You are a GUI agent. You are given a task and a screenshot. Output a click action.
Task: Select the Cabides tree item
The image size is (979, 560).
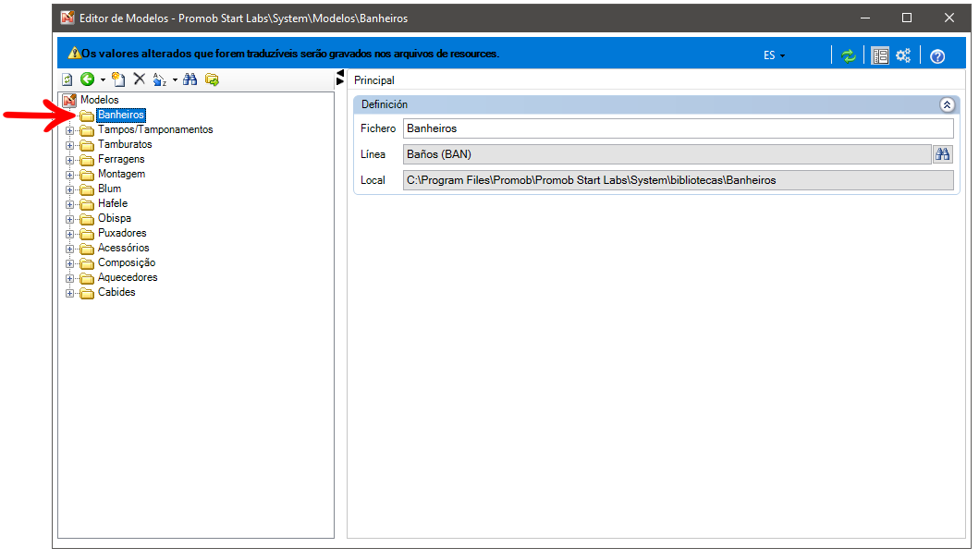pyautogui.click(x=116, y=292)
